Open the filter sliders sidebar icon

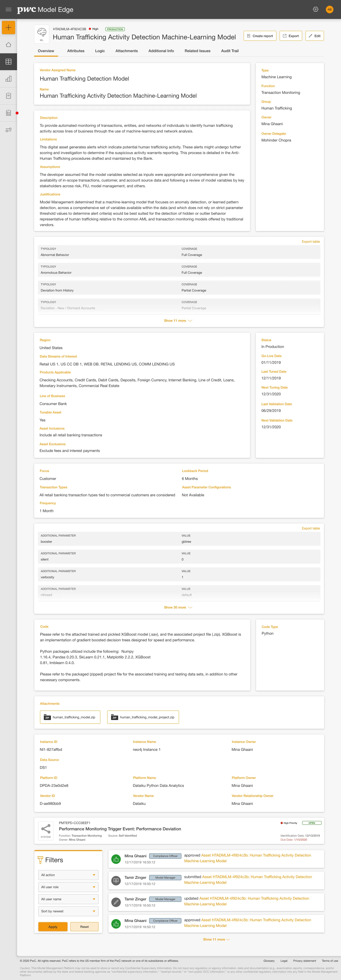[x=8, y=130]
